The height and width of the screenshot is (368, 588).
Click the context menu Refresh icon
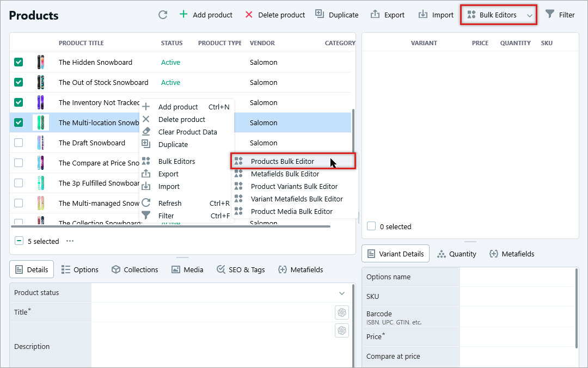click(146, 203)
